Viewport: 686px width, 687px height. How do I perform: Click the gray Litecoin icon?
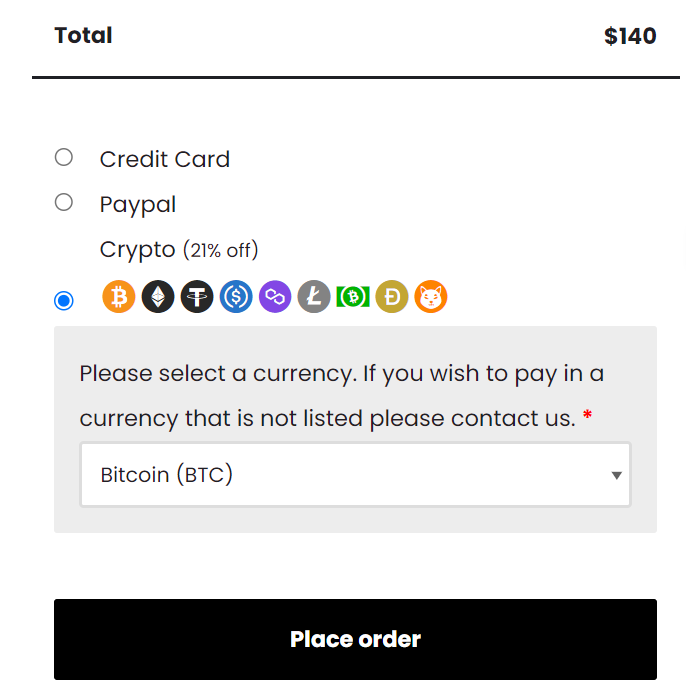point(314,297)
